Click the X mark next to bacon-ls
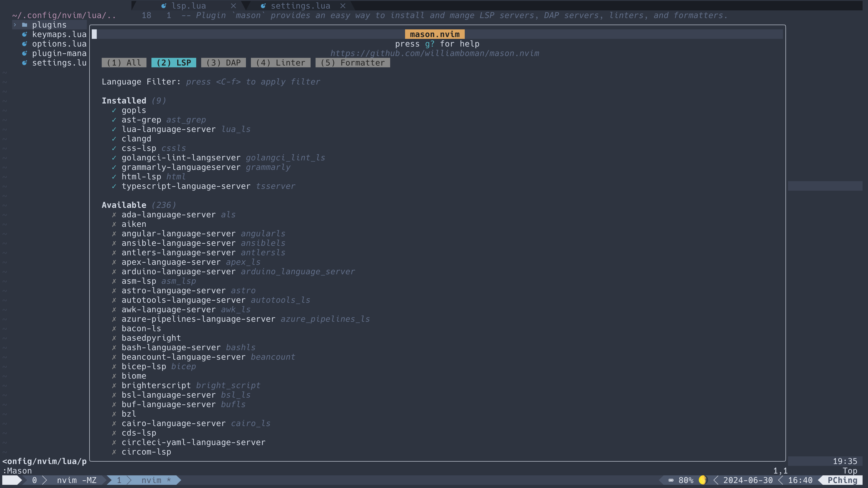Screen dimensions: 868x488 114,328
